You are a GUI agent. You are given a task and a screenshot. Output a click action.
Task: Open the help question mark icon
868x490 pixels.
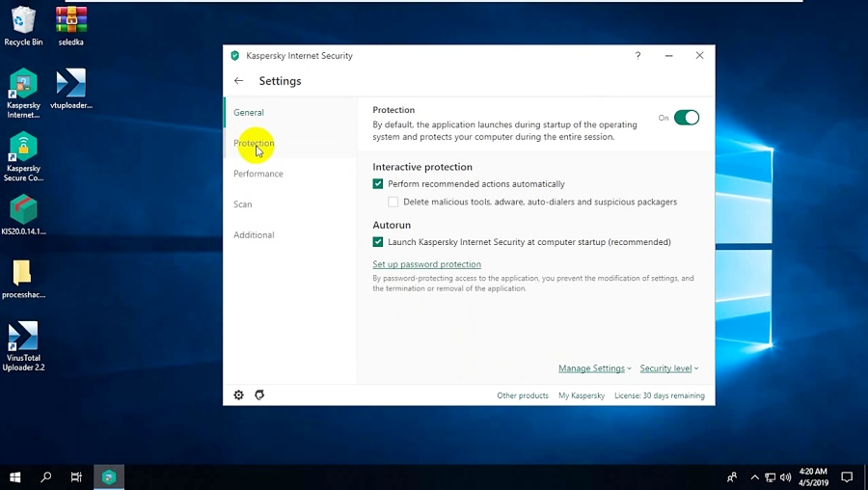637,55
